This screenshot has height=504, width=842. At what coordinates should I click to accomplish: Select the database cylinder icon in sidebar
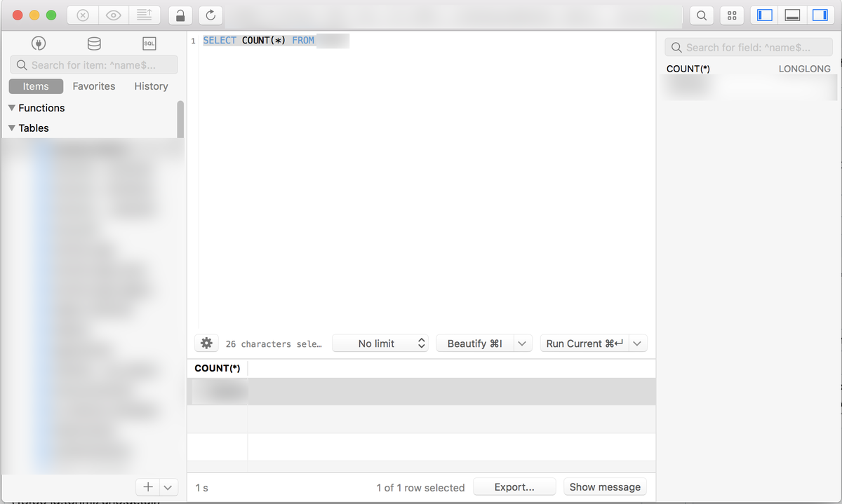click(x=93, y=43)
